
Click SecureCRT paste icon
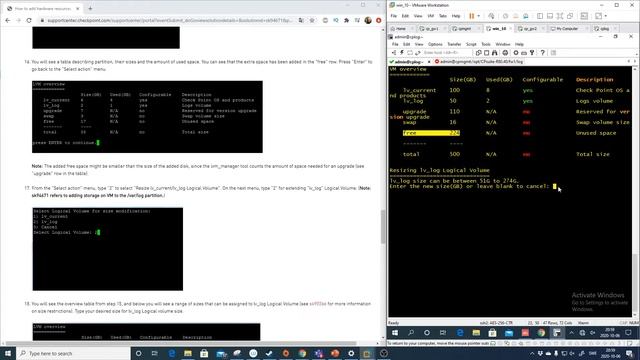coord(487,53)
